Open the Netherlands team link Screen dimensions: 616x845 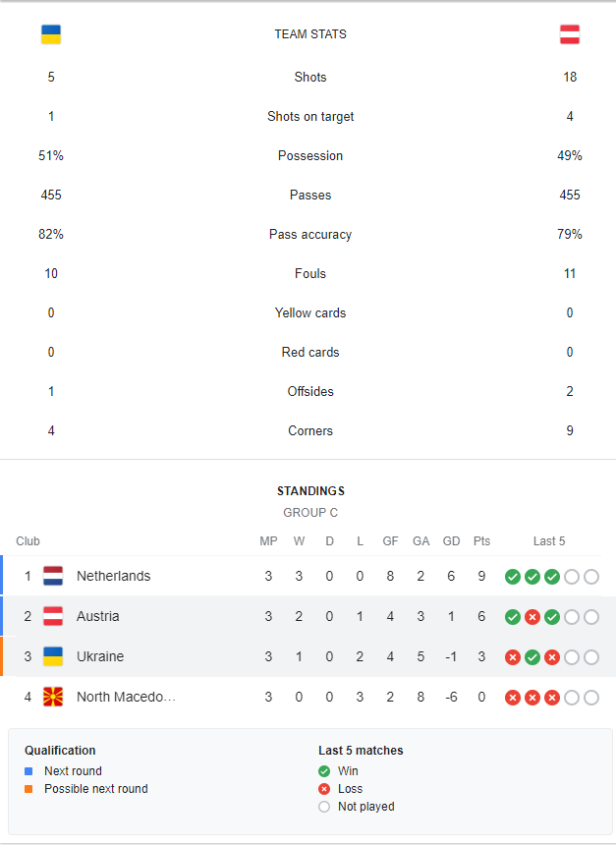(x=114, y=576)
